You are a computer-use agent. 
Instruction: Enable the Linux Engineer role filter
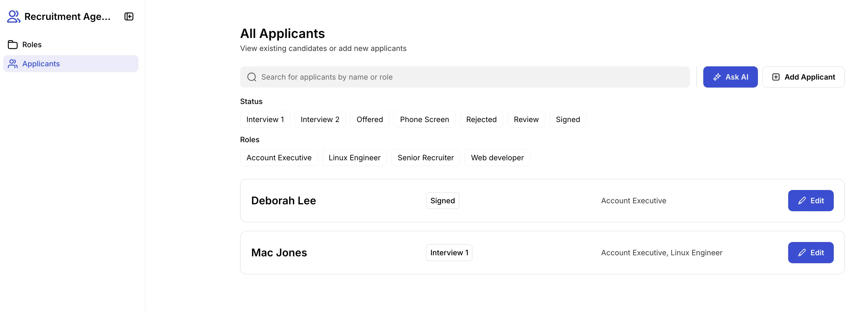(354, 157)
